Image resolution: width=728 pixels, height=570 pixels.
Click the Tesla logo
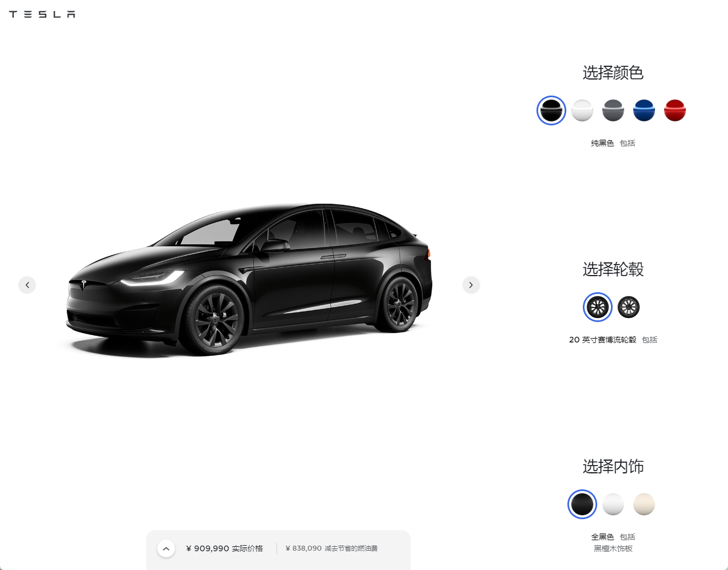(x=42, y=14)
